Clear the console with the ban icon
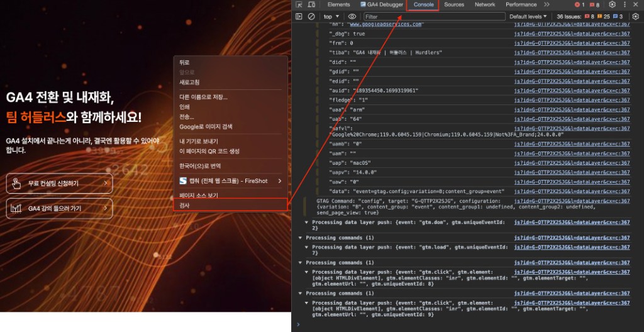 click(x=311, y=16)
